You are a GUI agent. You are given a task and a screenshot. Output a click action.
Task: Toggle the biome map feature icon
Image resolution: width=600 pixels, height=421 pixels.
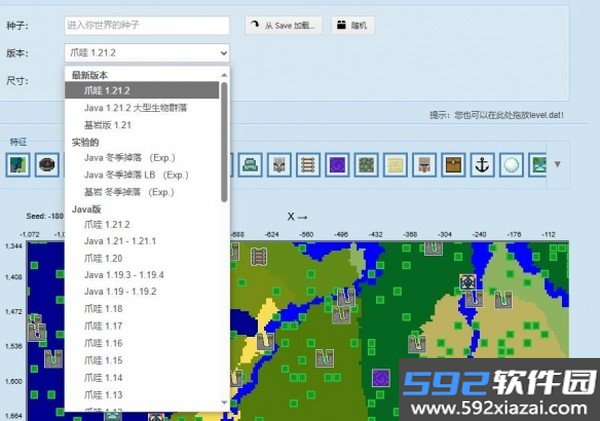(18, 165)
